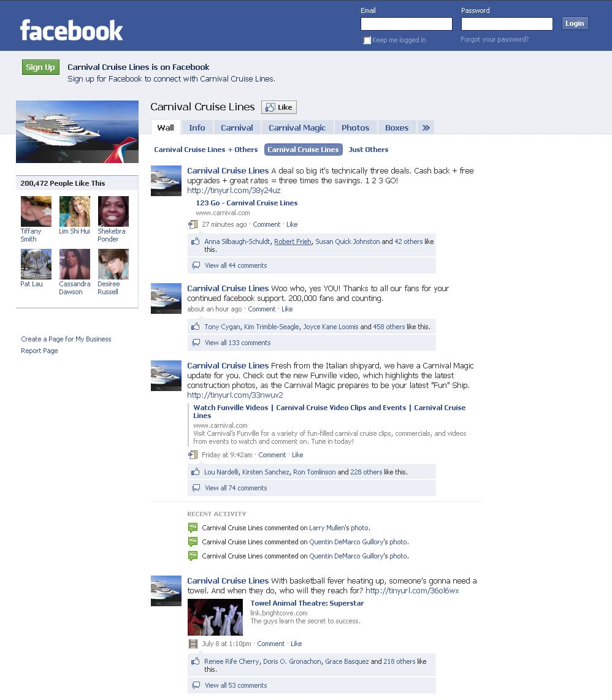This screenshot has width=612, height=700.
Task: Click comment bubble icon beside View all 44 comments
Action: point(196,265)
